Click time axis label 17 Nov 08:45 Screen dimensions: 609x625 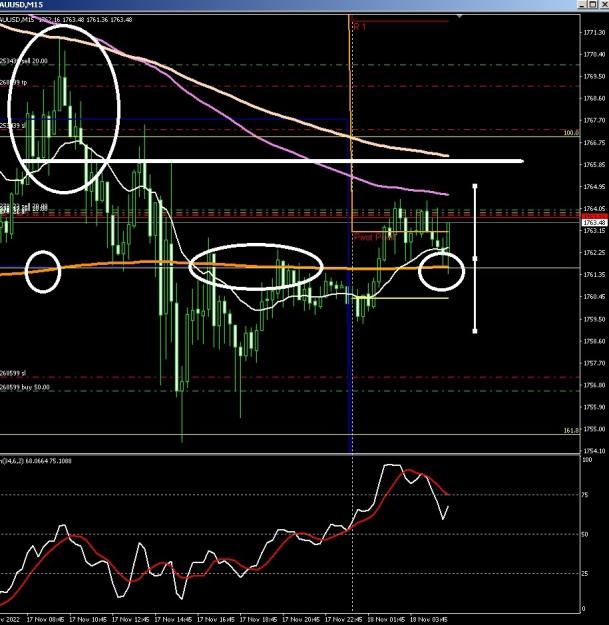45,619
